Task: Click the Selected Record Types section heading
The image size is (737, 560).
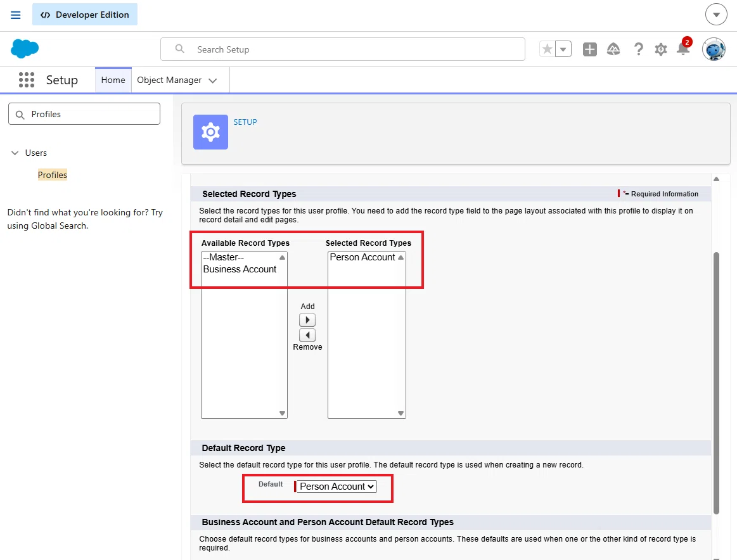Action: (x=249, y=194)
